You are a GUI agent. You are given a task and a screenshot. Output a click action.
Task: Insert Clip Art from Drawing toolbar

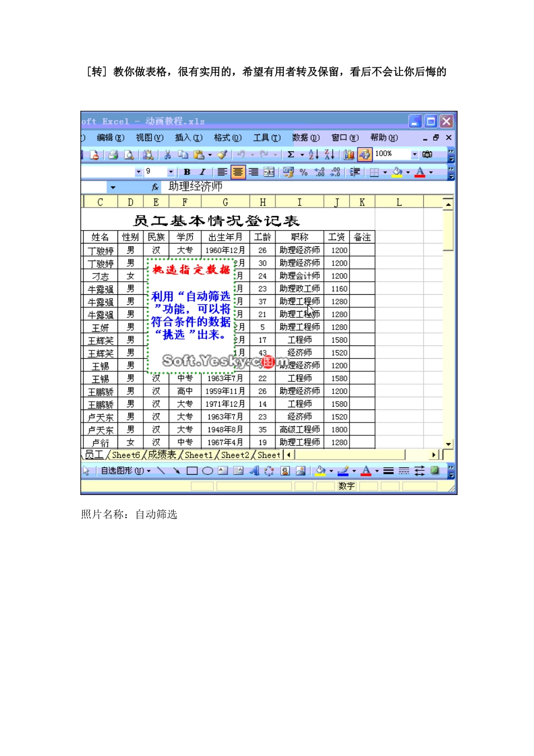[x=285, y=471]
